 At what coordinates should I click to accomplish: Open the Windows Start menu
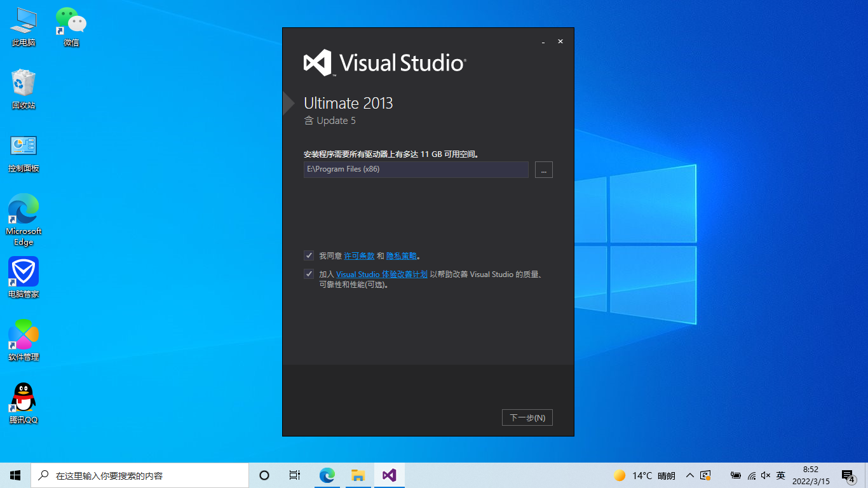click(x=15, y=475)
